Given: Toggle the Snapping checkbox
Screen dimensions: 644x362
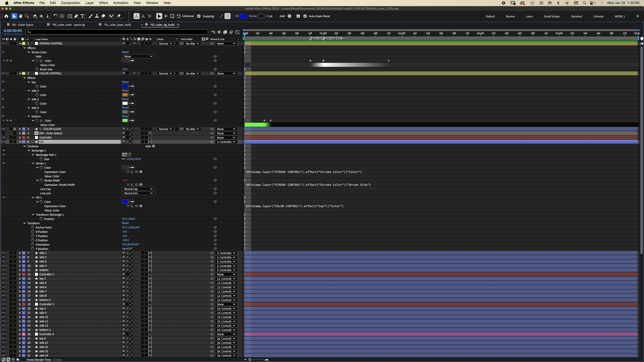Looking at the screenshot, I should point(199,16).
